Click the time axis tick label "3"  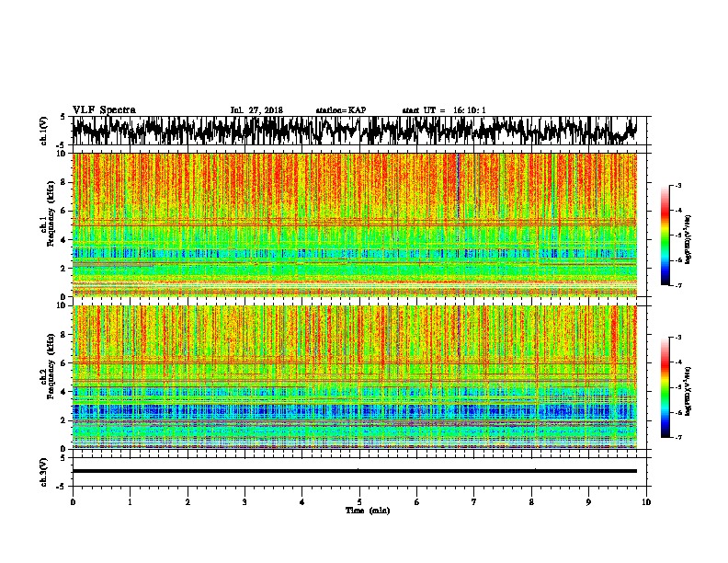pyautogui.click(x=245, y=501)
